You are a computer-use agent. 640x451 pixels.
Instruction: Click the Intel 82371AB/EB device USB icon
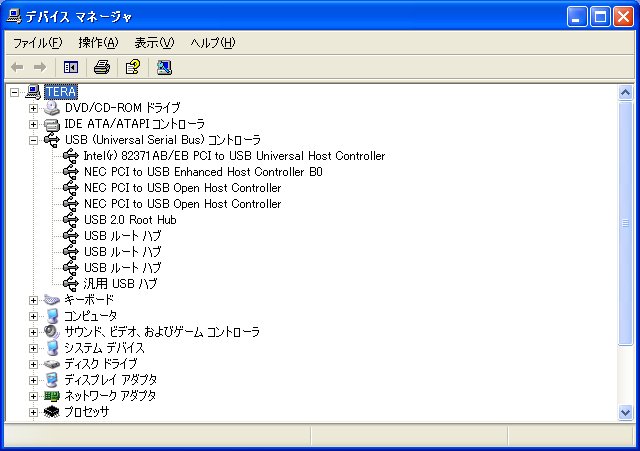tap(71, 156)
